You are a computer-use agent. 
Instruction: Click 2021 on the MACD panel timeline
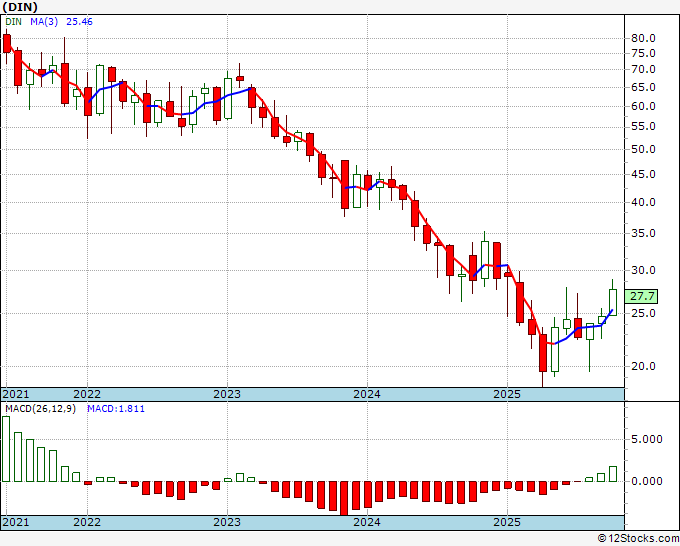coord(17,523)
